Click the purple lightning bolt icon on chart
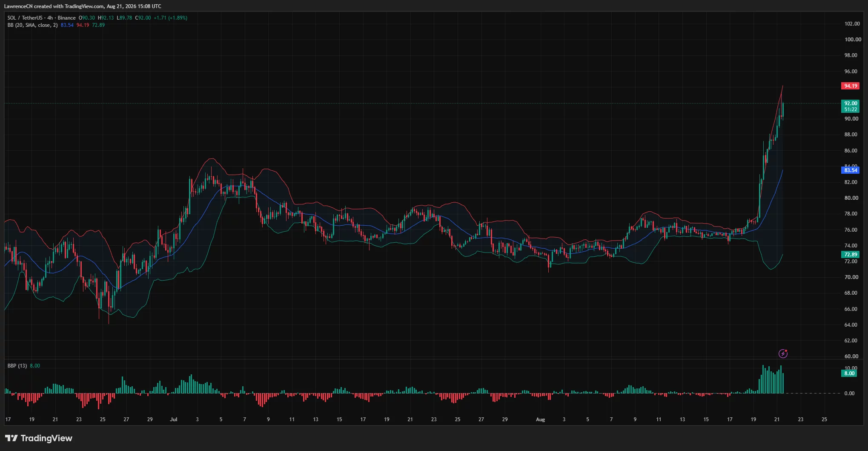 [783, 353]
